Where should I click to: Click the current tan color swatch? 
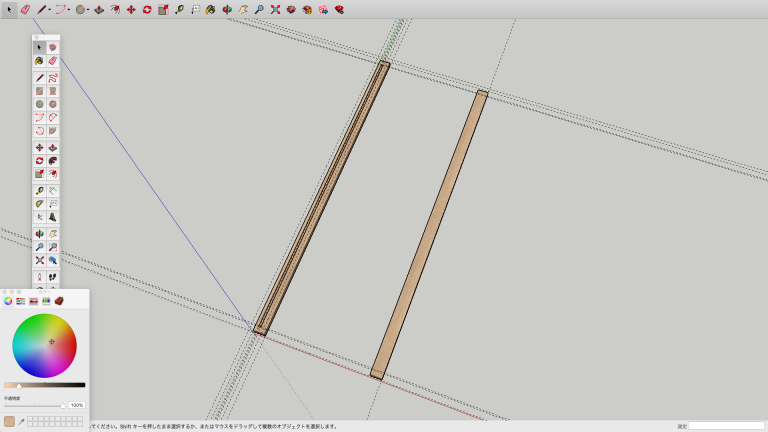click(x=9, y=421)
